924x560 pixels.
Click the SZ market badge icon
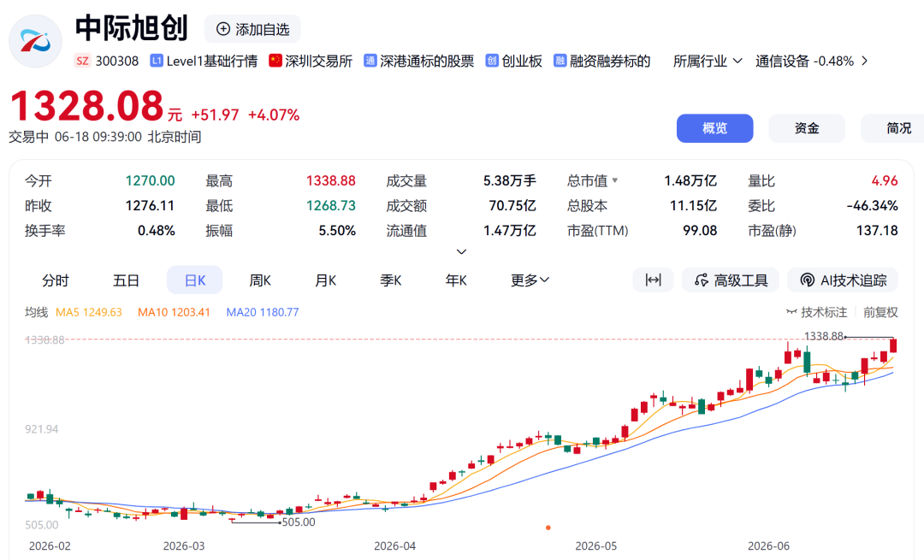coord(82,61)
